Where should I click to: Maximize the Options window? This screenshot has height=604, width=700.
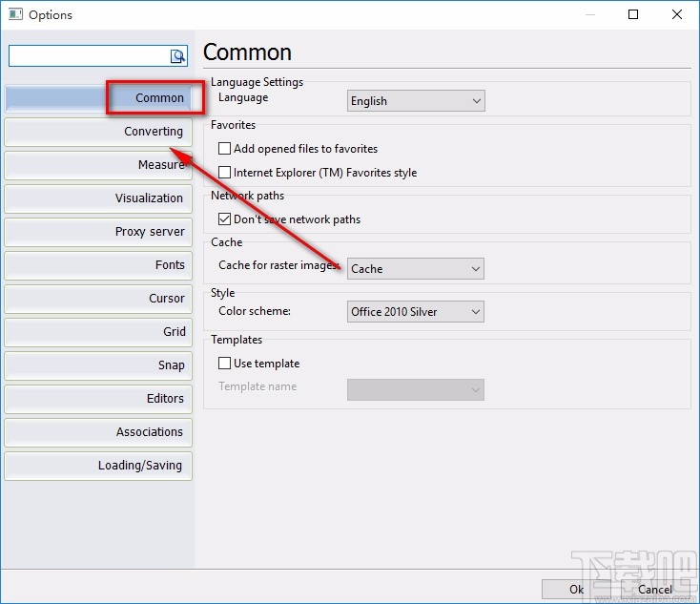632,14
